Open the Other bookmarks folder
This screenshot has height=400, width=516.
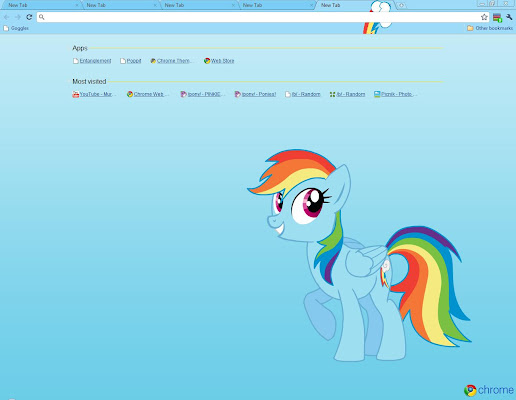point(490,28)
